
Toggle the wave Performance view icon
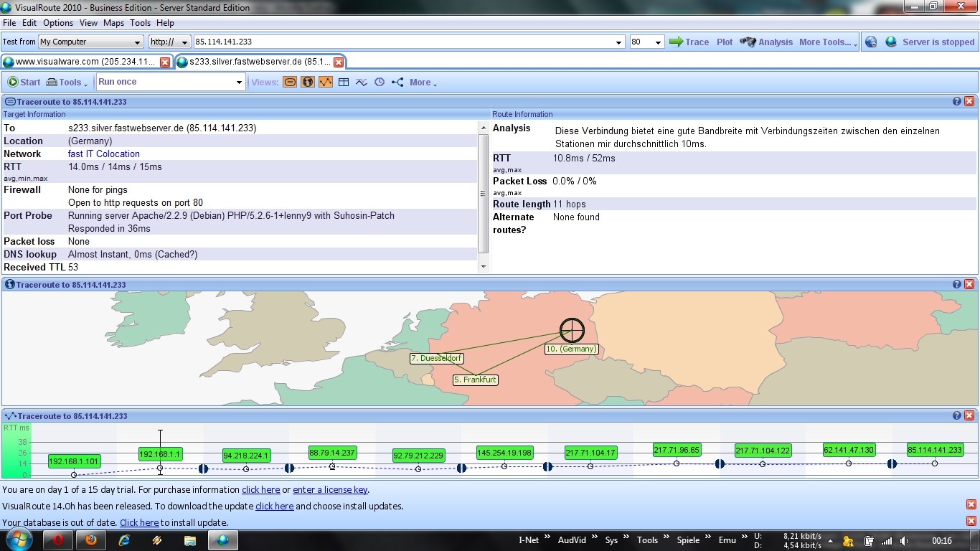[x=362, y=83]
